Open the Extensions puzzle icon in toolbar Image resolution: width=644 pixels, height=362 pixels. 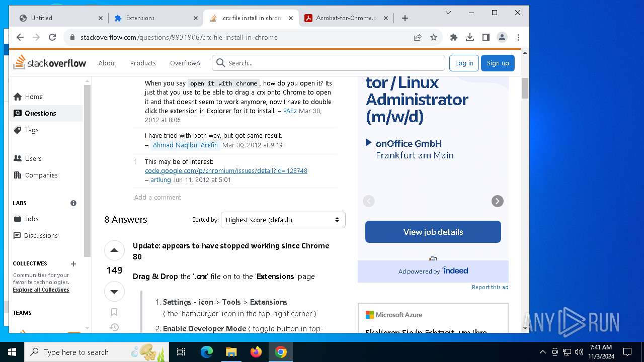pyautogui.click(x=454, y=37)
